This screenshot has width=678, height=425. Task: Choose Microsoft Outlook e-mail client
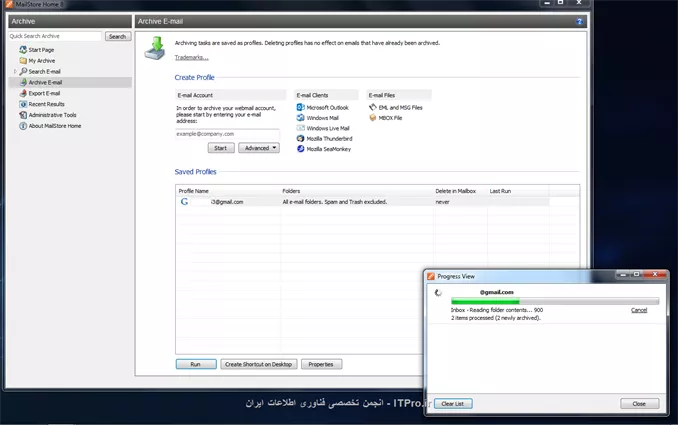click(327, 108)
